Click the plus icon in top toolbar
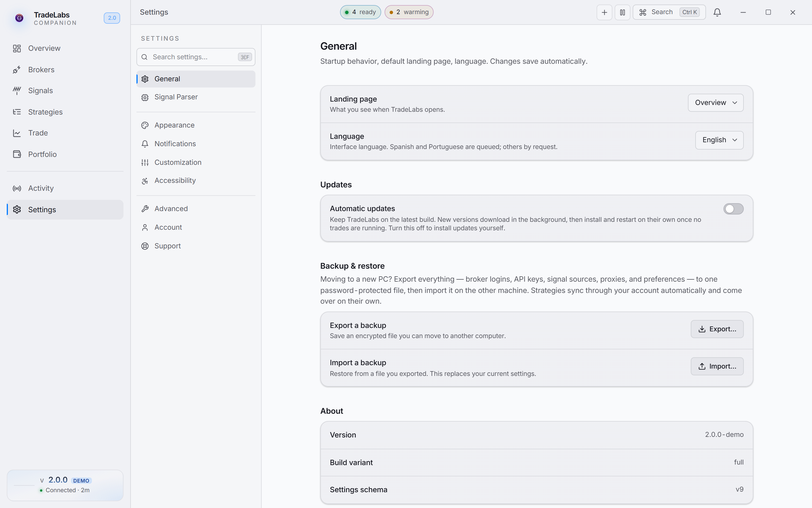812x508 pixels. pos(604,12)
